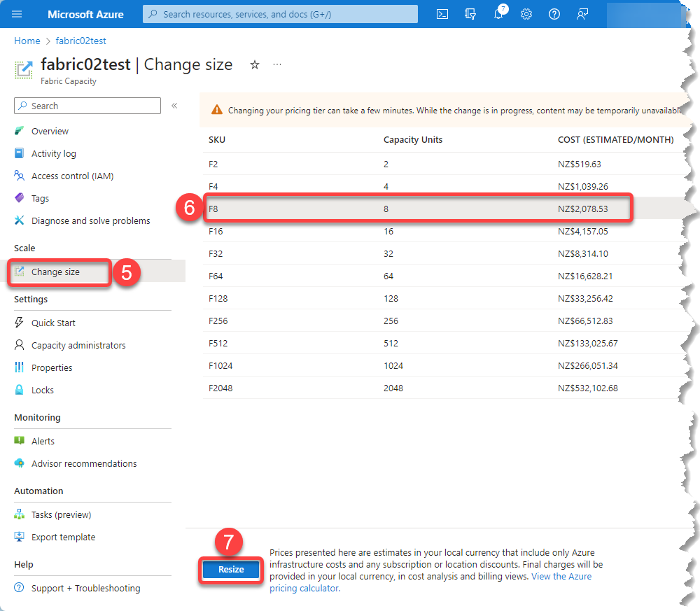Select the F64 SKU row
Image resolution: width=700 pixels, height=611 pixels.
(443, 276)
